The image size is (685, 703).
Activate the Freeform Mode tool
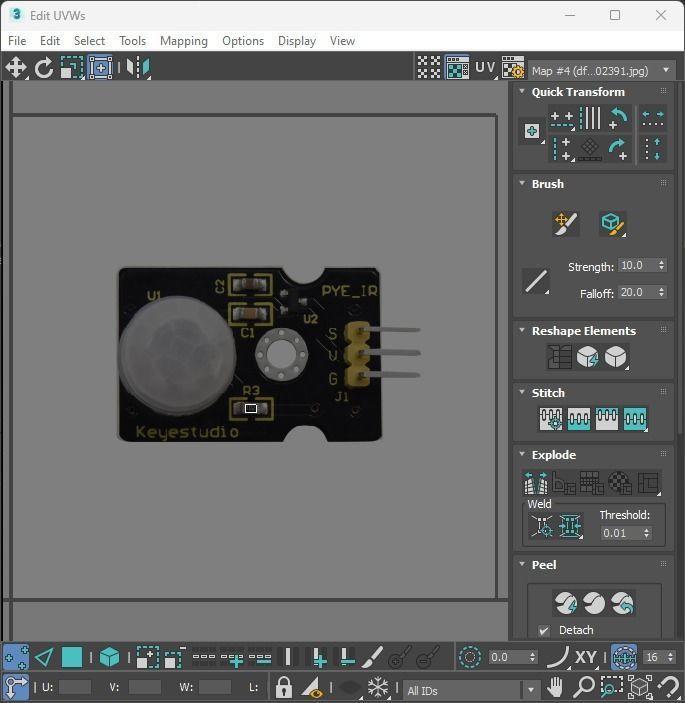coord(100,68)
